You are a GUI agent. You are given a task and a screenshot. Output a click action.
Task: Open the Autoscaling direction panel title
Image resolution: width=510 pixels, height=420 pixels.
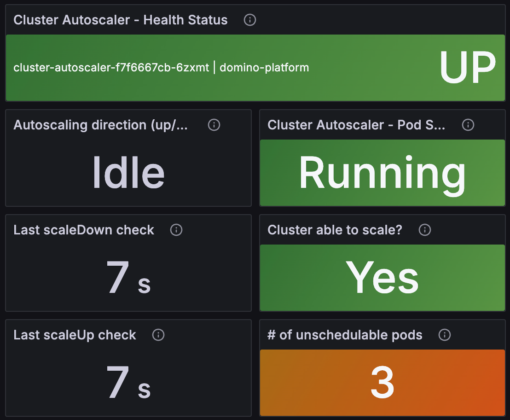pos(100,125)
